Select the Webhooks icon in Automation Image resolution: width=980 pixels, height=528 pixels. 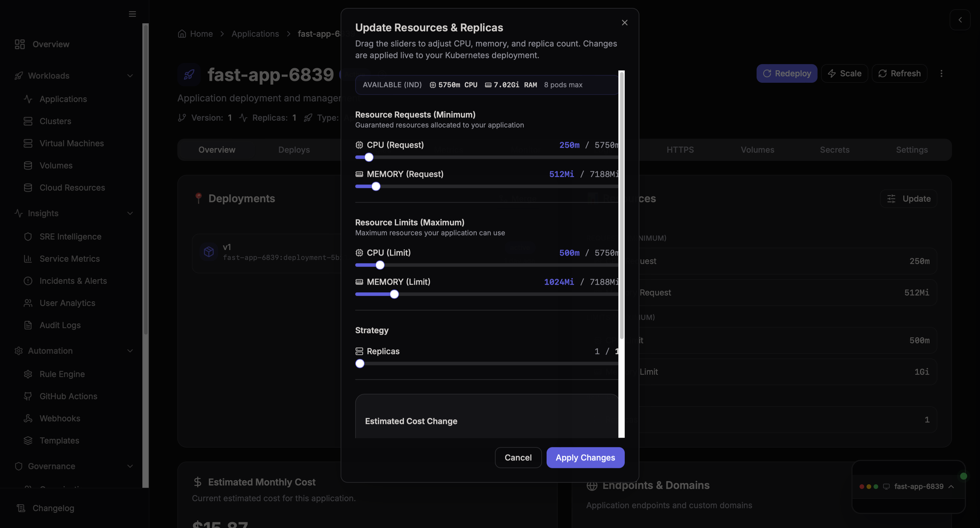pos(28,418)
